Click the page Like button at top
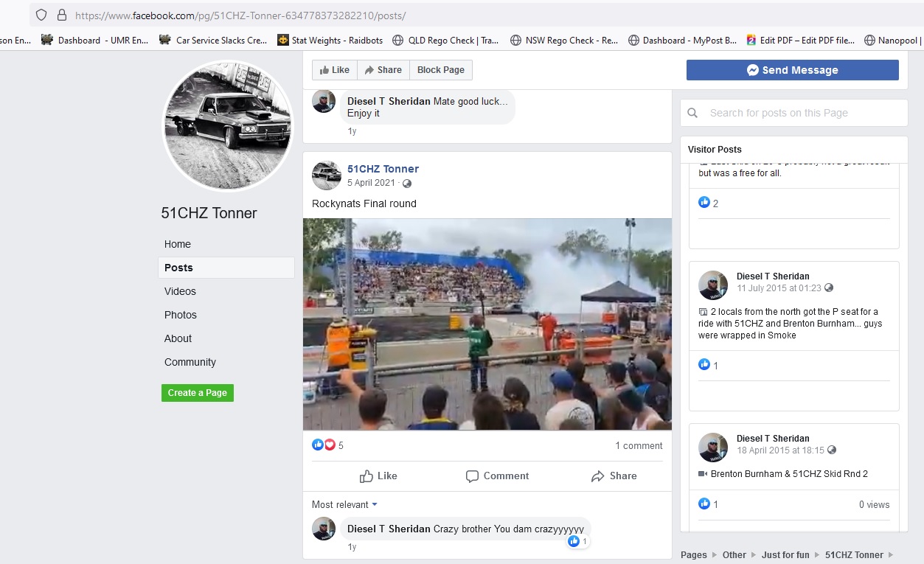Viewport: 924px width, 564px height. coord(335,70)
